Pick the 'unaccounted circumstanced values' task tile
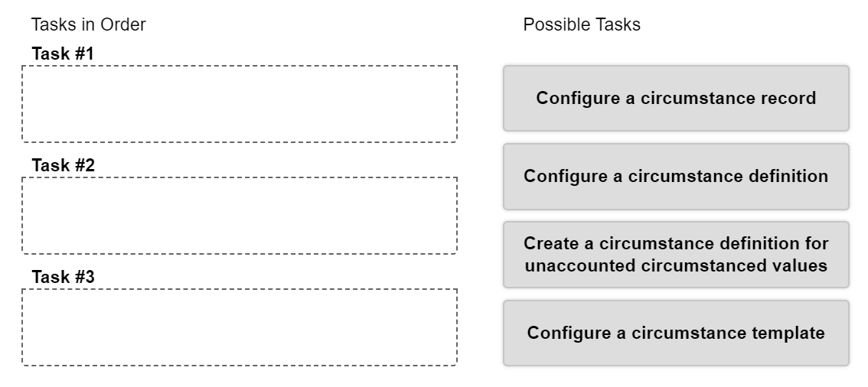 pyautogui.click(x=676, y=255)
